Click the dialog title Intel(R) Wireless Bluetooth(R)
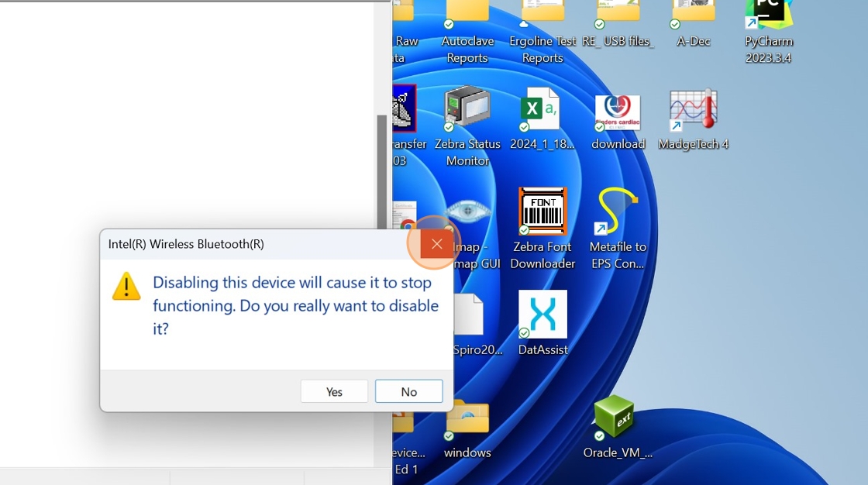This screenshot has height=485, width=868. click(x=186, y=244)
